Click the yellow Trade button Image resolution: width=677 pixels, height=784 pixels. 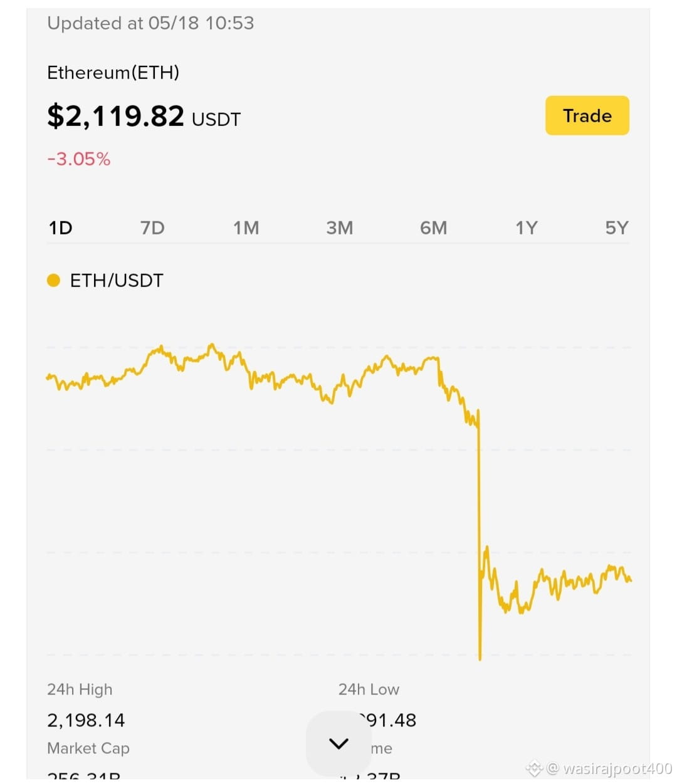587,115
